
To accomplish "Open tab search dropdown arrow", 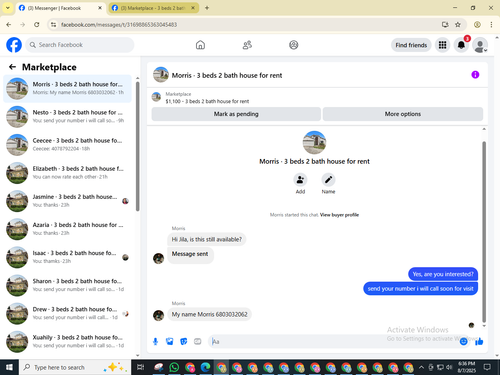I will click(7, 8).
